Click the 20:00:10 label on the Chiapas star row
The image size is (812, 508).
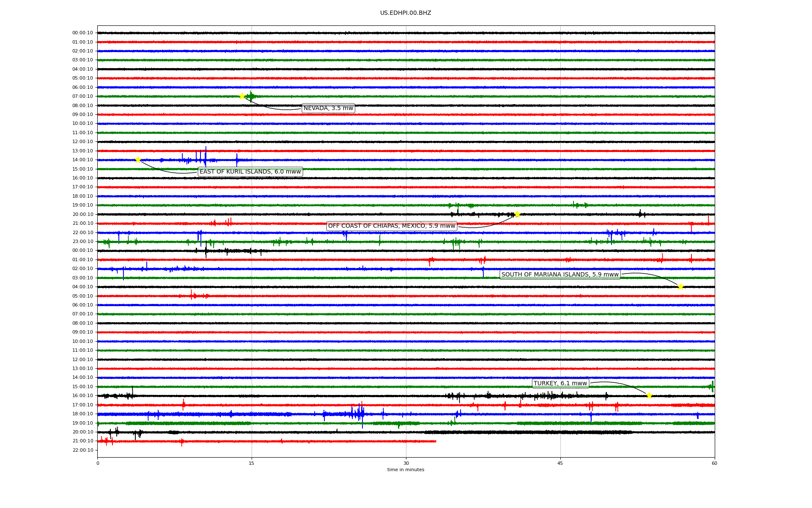click(x=82, y=214)
